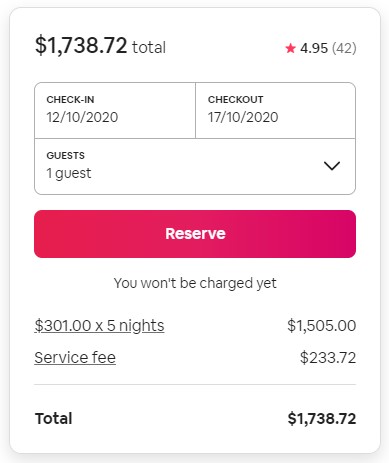Click the CHECKOUT label

click(x=236, y=99)
